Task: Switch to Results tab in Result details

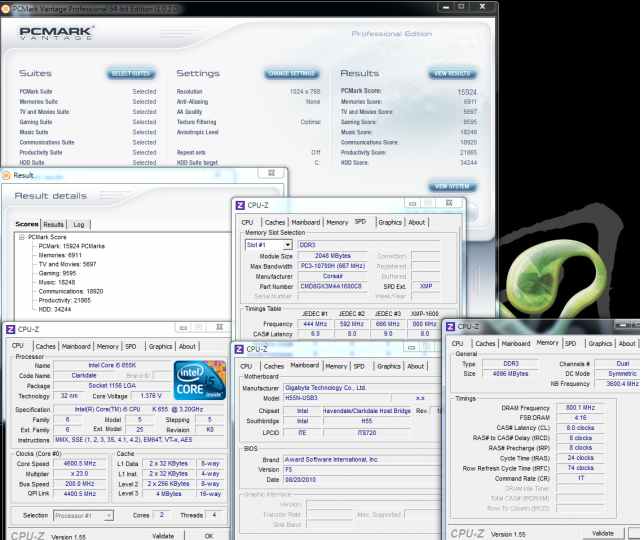Action: pyautogui.click(x=54, y=224)
